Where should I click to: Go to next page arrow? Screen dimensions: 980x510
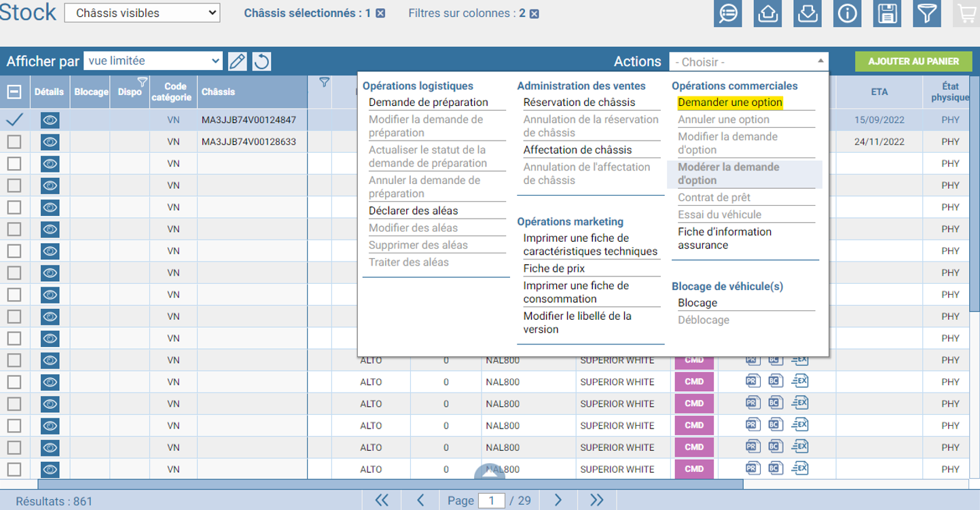coord(558,500)
